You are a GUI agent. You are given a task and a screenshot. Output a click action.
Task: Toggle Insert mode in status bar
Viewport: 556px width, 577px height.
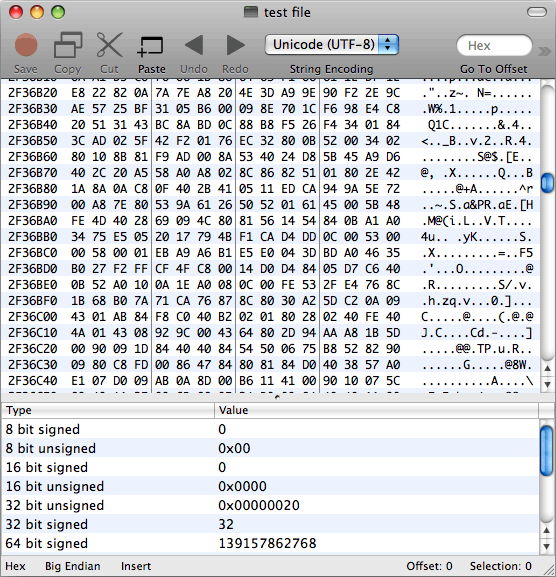pos(136,566)
